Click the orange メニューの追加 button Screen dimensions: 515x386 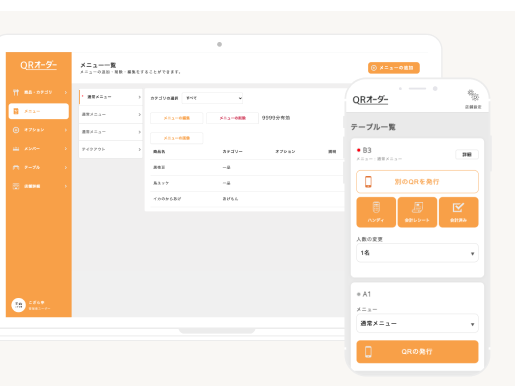coord(394,68)
